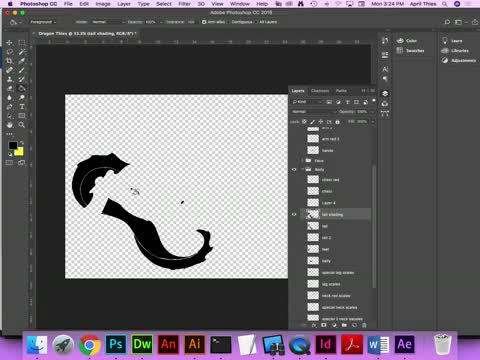
Task: Open the layer blend mode Normal dropdown
Action: (x=313, y=112)
